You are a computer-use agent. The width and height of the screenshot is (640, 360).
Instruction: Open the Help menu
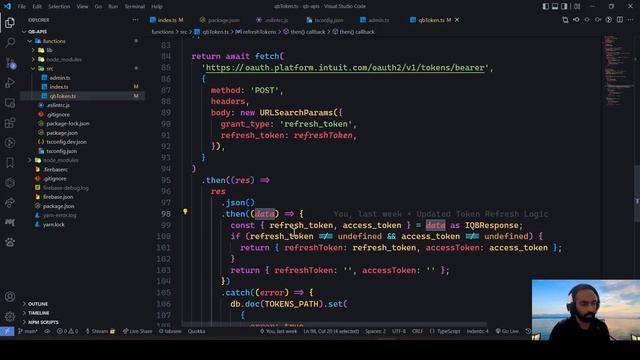[x=157, y=7]
